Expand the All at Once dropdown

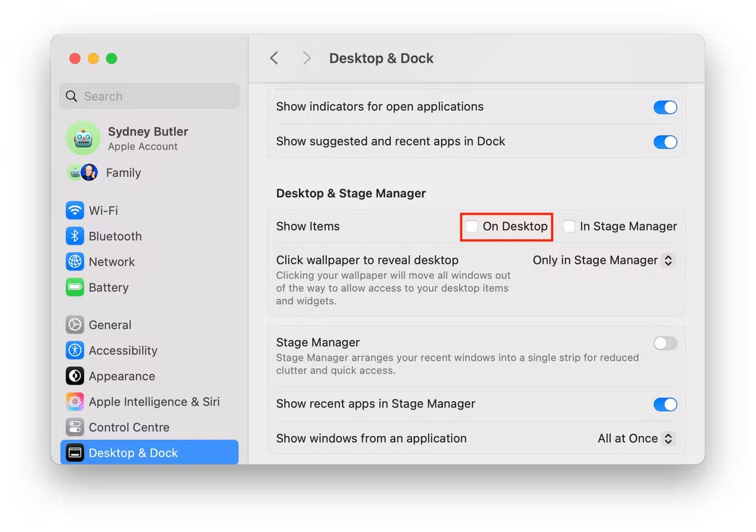(635, 439)
